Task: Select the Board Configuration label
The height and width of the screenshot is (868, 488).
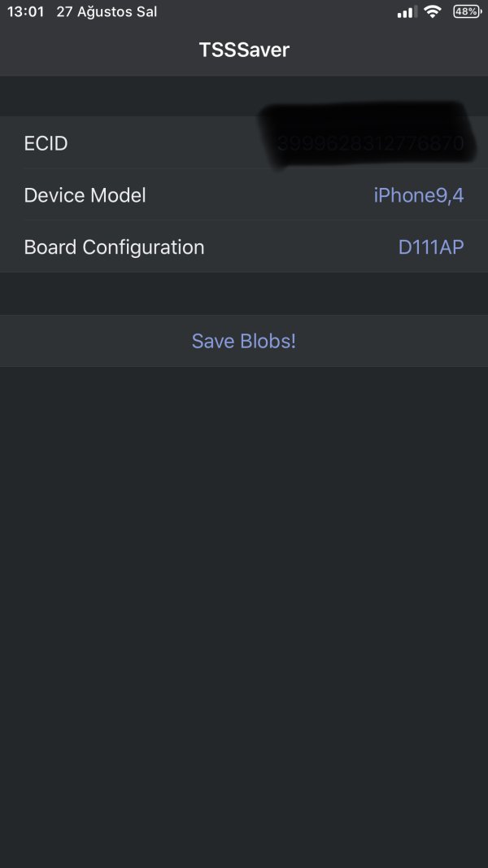Action: [x=114, y=247]
